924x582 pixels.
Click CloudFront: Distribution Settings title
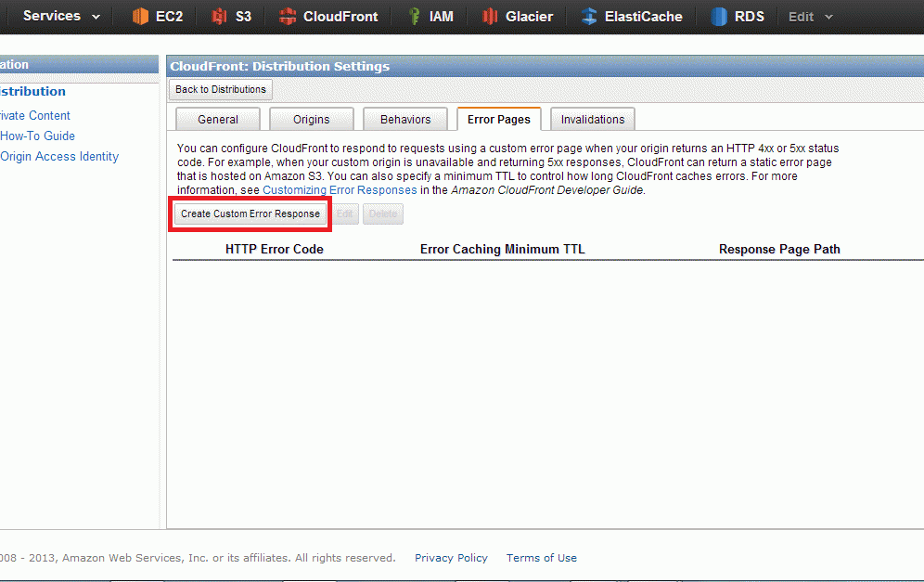click(280, 66)
